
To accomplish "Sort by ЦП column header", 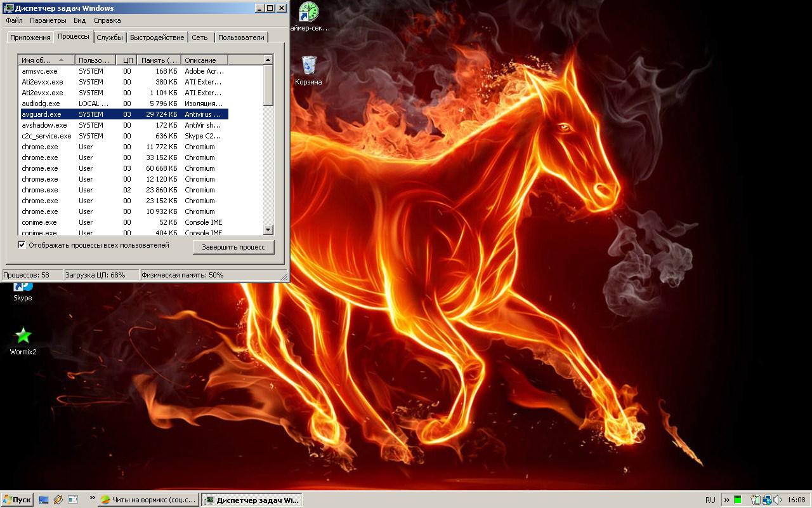I will point(126,60).
